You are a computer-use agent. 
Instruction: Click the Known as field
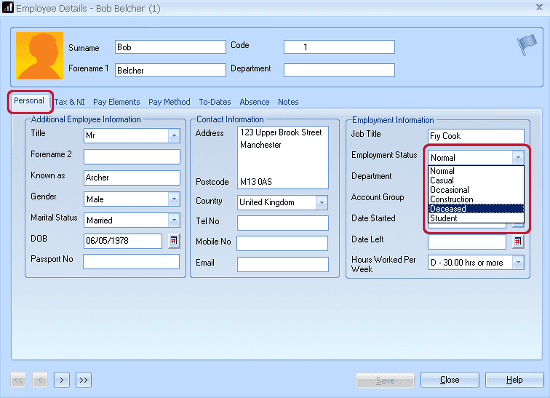(x=132, y=178)
